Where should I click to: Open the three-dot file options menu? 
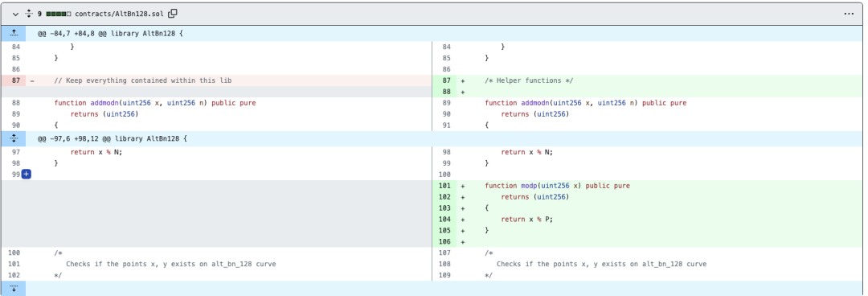[850, 14]
